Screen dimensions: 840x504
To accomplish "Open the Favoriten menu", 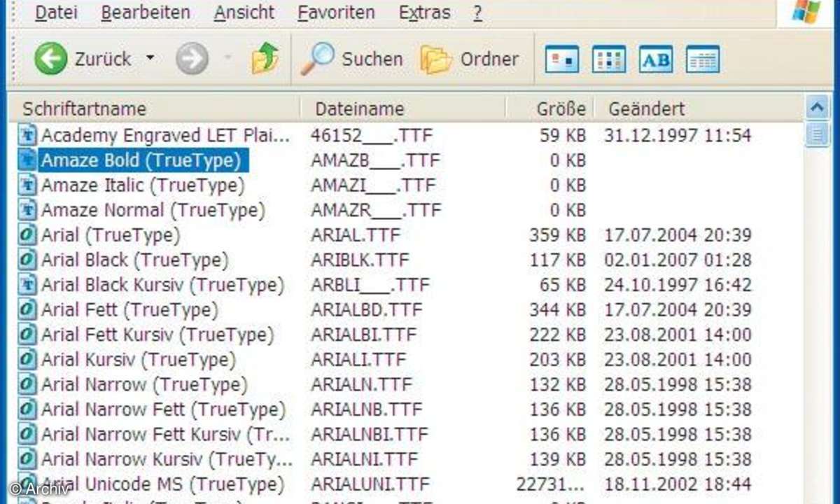I will (x=336, y=13).
